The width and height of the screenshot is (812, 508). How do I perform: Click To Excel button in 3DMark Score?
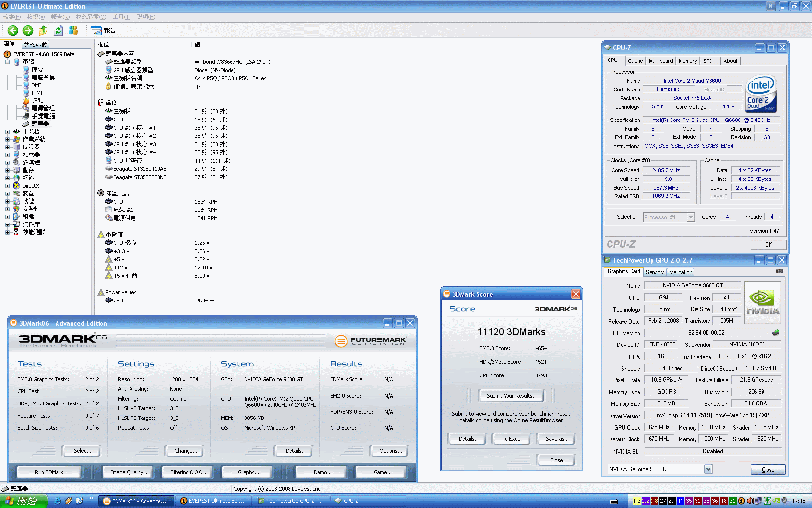tap(511, 439)
